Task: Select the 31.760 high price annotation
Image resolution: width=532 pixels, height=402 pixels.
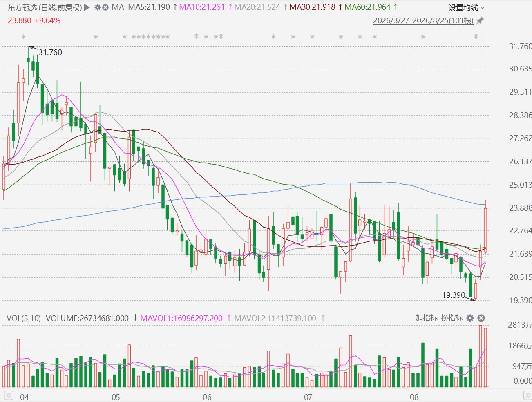Action: tap(50, 52)
